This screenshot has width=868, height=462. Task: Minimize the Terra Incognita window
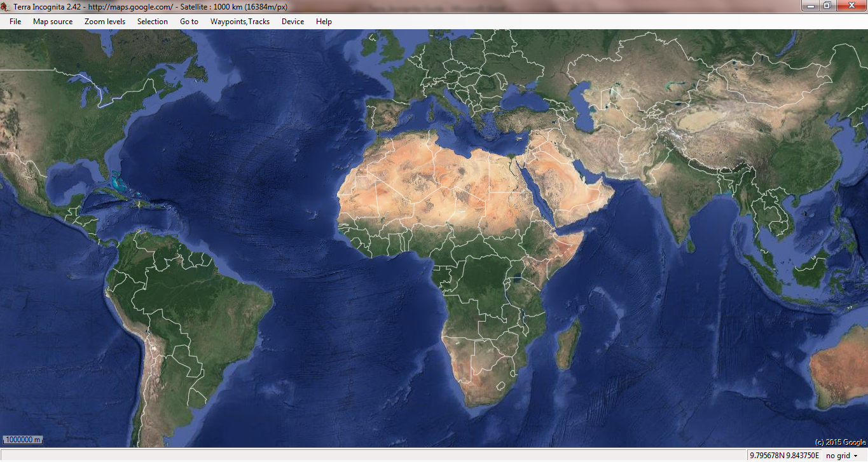point(810,6)
